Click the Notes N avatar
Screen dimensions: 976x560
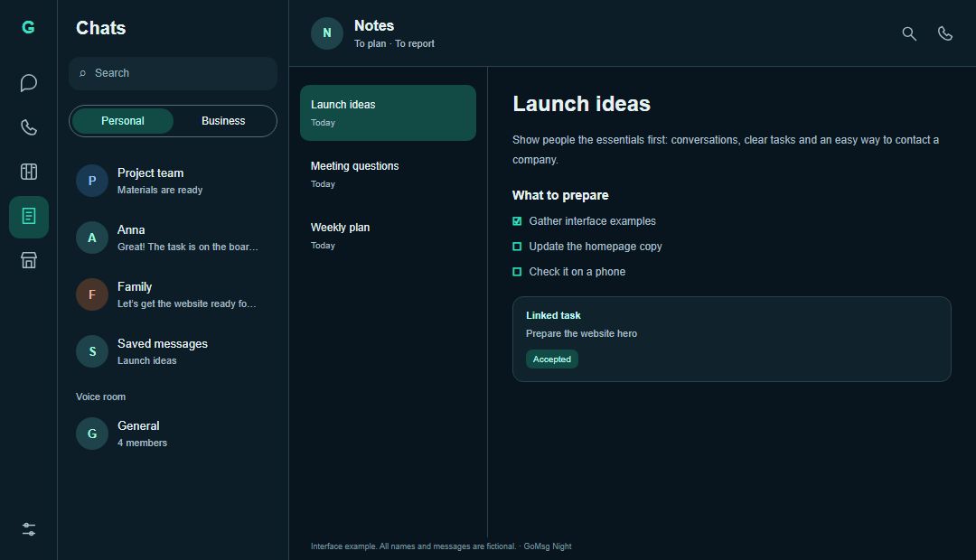[x=327, y=33]
